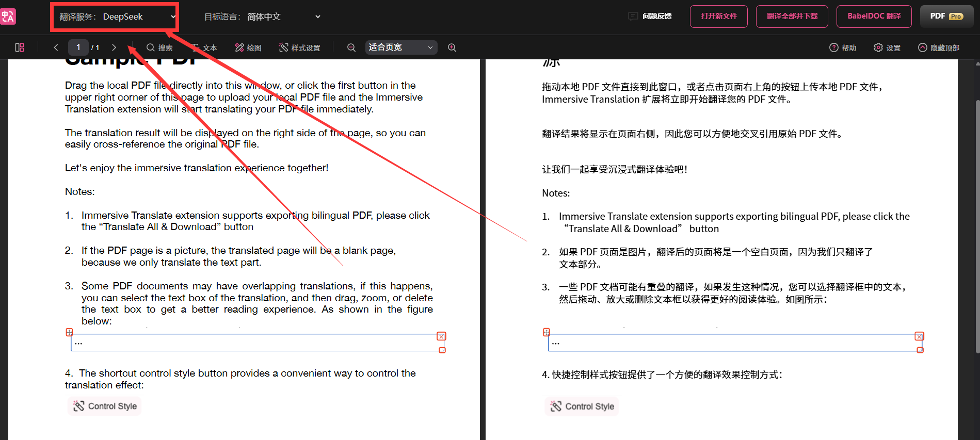980x440 pixels.
Task: Open the 适合页宽 zoom level dropdown
Action: (x=401, y=47)
